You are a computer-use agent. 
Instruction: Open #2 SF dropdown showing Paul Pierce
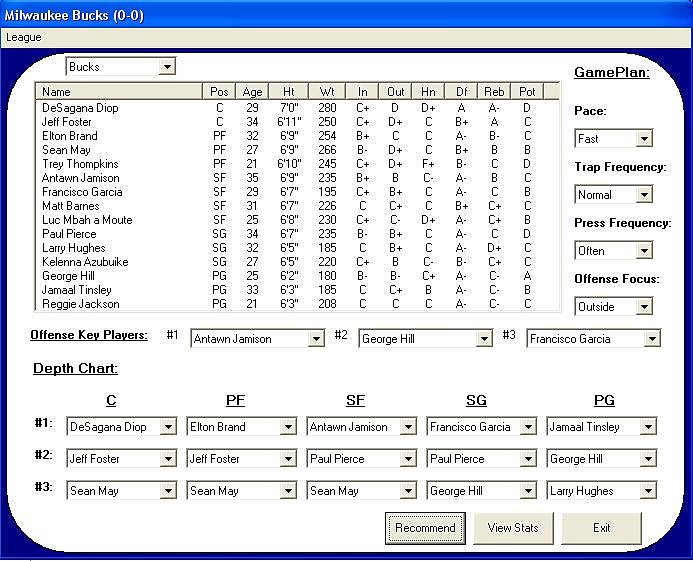click(x=362, y=458)
